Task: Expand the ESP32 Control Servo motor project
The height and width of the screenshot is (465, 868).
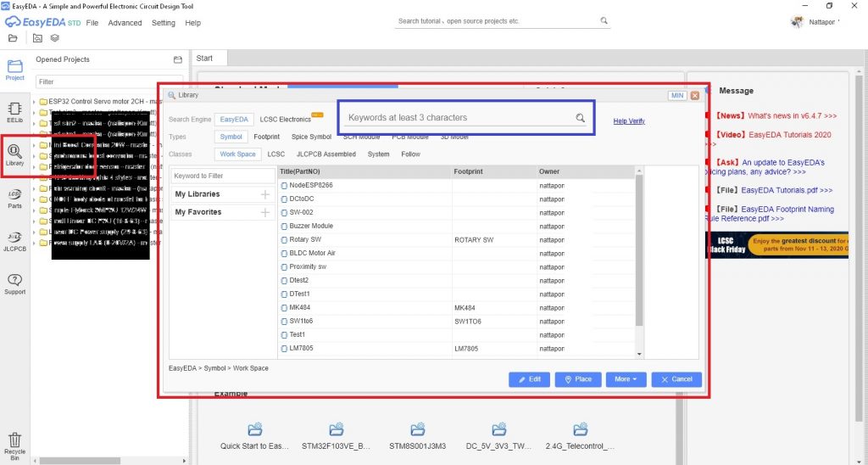Action: 34,102
